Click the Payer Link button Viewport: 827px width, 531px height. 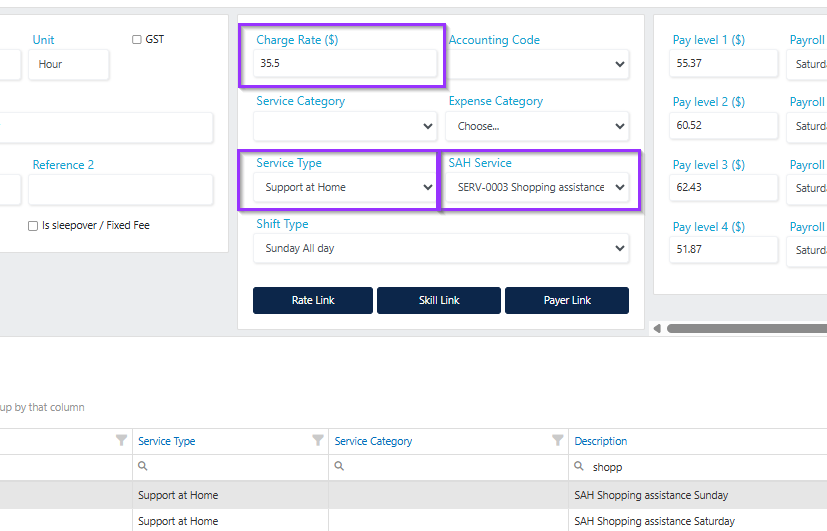(567, 301)
